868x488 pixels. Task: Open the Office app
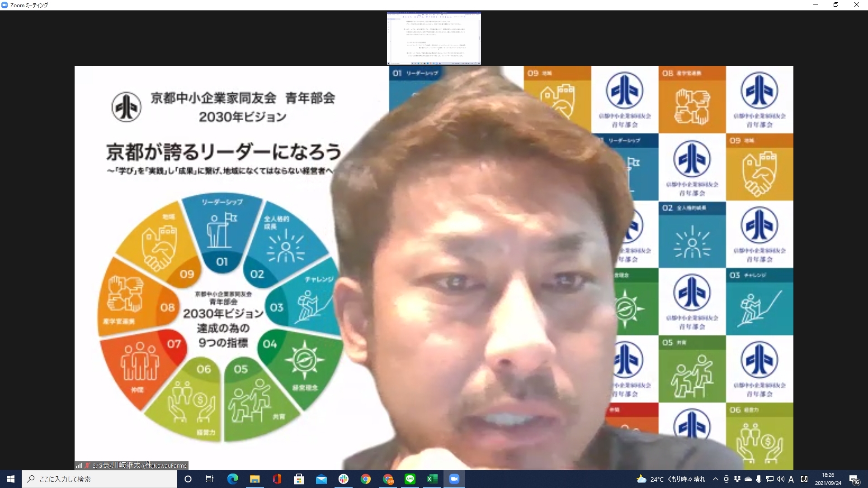point(277,479)
